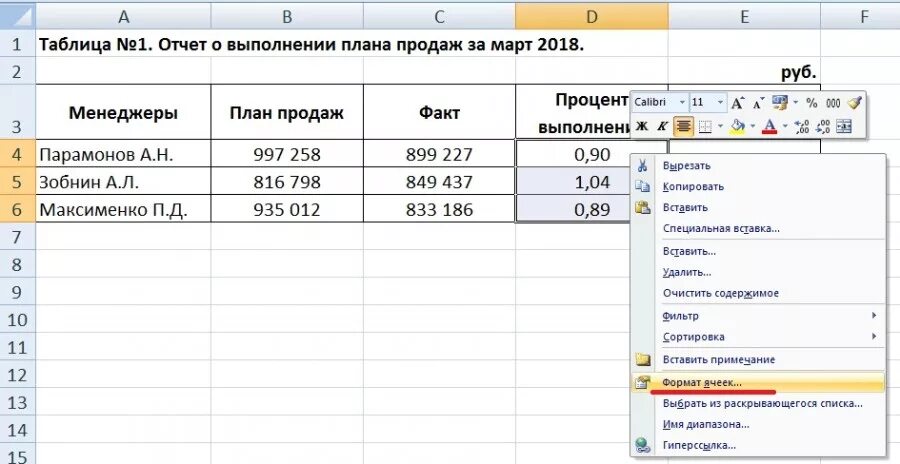900x464 pixels.
Task: Select cell with Парамонов А.Н.
Action: pos(123,154)
